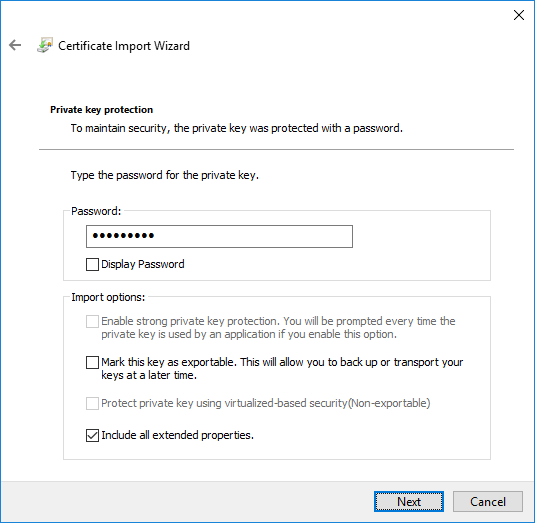Click inside the Password input field
The width and height of the screenshot is (535, 523).
(219, 236)
